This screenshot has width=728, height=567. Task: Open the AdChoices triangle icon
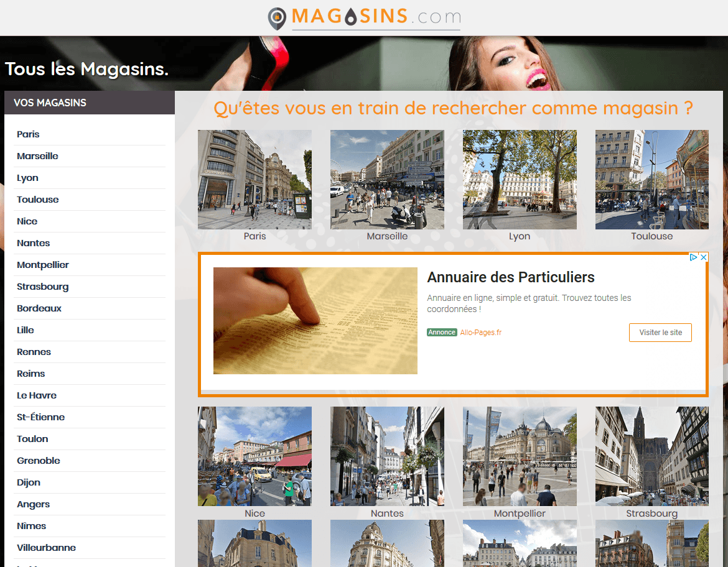[x=694, y=257]
